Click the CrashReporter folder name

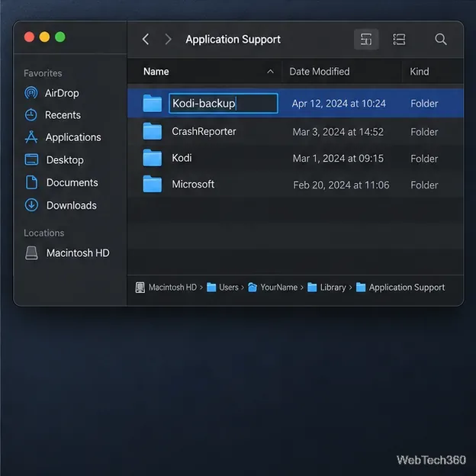(204, 132)
